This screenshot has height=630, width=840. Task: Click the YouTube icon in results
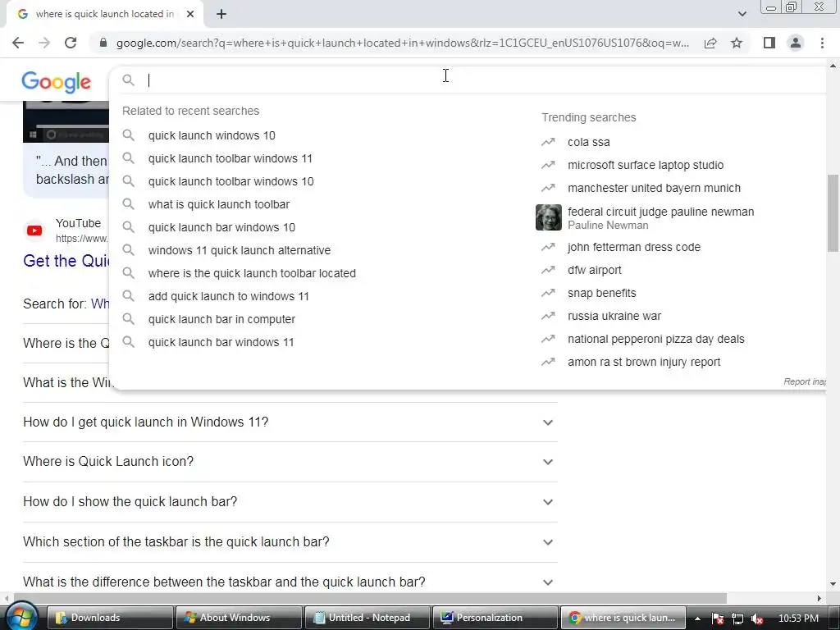[x=34, y=231]
